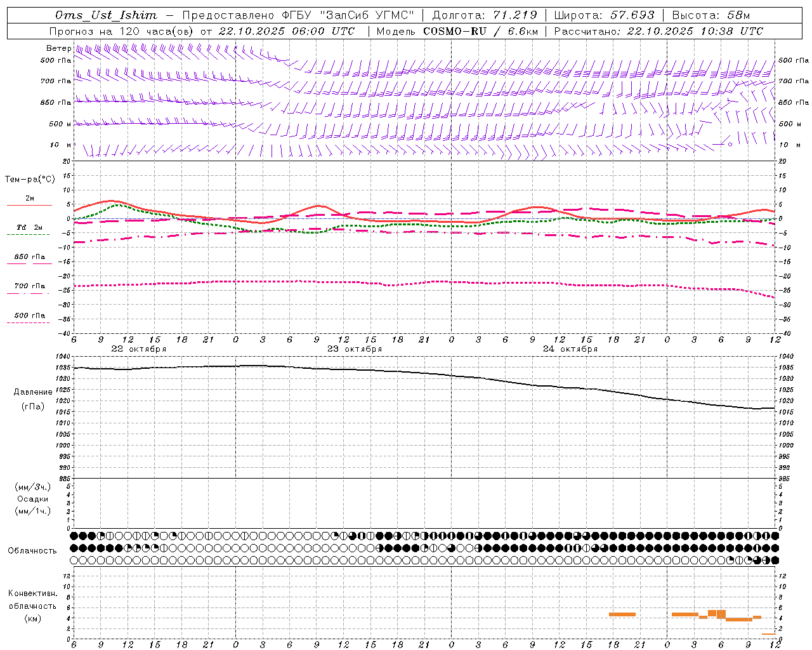Click the 22 октября date label
The width and height of the screenshot is (812, 650).
pos(139,349)
